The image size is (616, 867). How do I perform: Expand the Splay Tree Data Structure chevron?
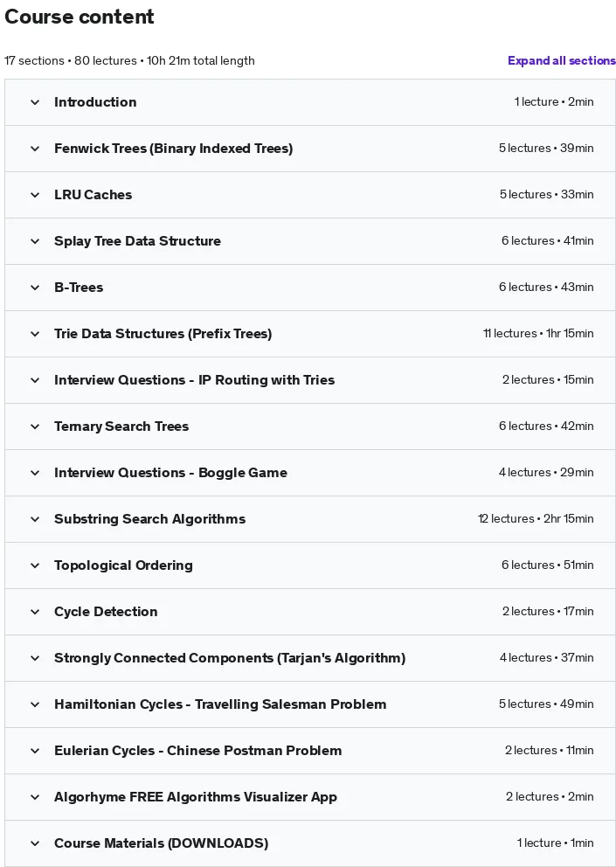tap(35, 241)
